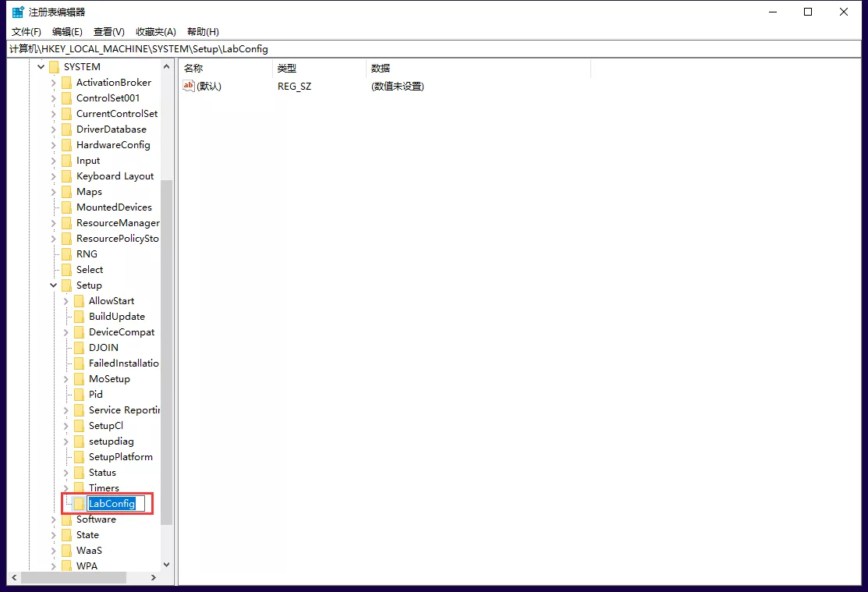Expand the MoSetup subkey
The width and height of the screenshot is (868, 592).
pos(66,379)
